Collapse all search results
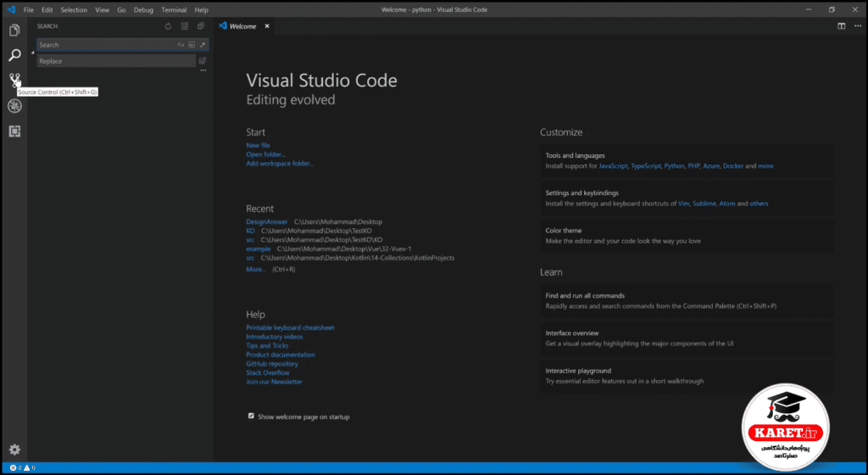Viewport: 868px width, 475px height. [201, 26]
